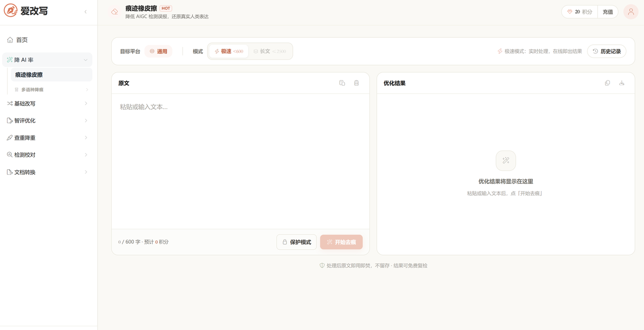This screenshot has height=330, width=644.
Task: Click the paste icon in 原文 panel
Action: (342, 83)
